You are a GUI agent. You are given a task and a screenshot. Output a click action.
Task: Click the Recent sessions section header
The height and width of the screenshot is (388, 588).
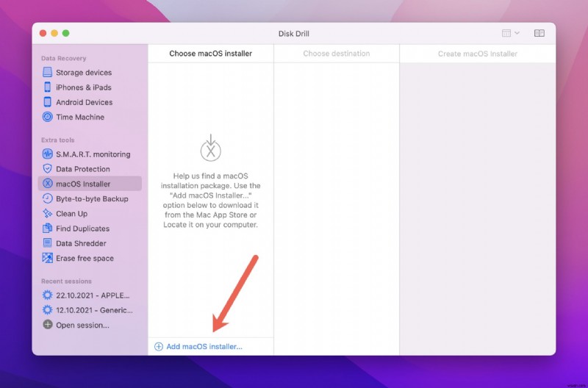pos(66,281)
